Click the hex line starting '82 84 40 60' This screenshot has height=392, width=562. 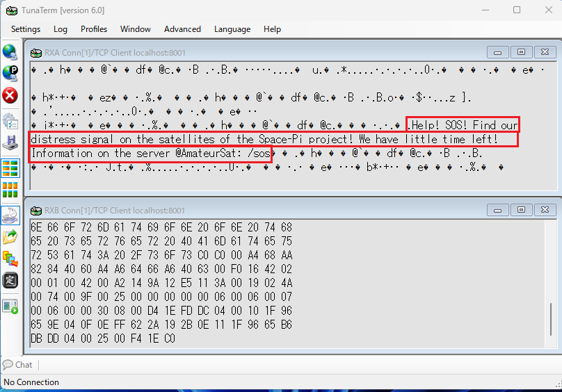click(x=161, y=269)
